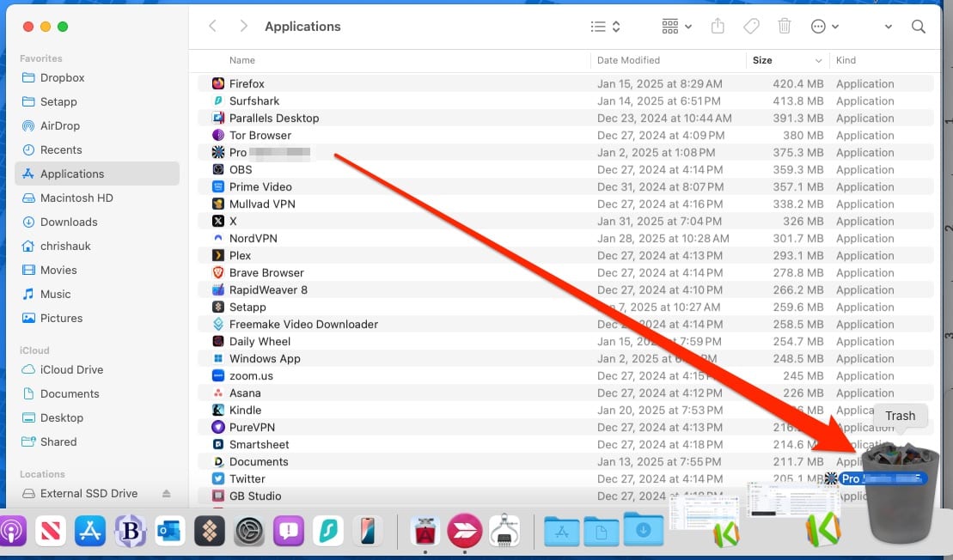Select Daily Wheel in the list
953x560 pixels.
click(565, 341)
